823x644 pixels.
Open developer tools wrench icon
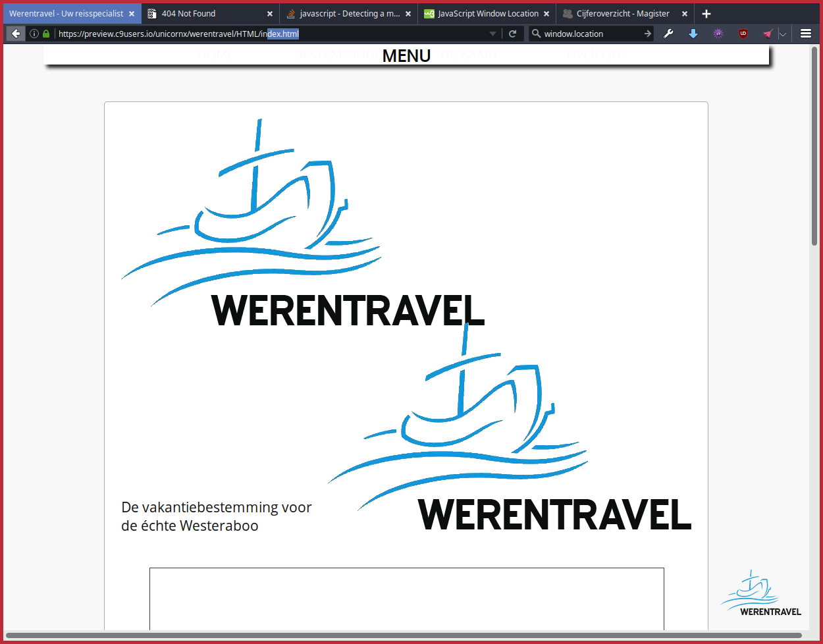[668, 34]
